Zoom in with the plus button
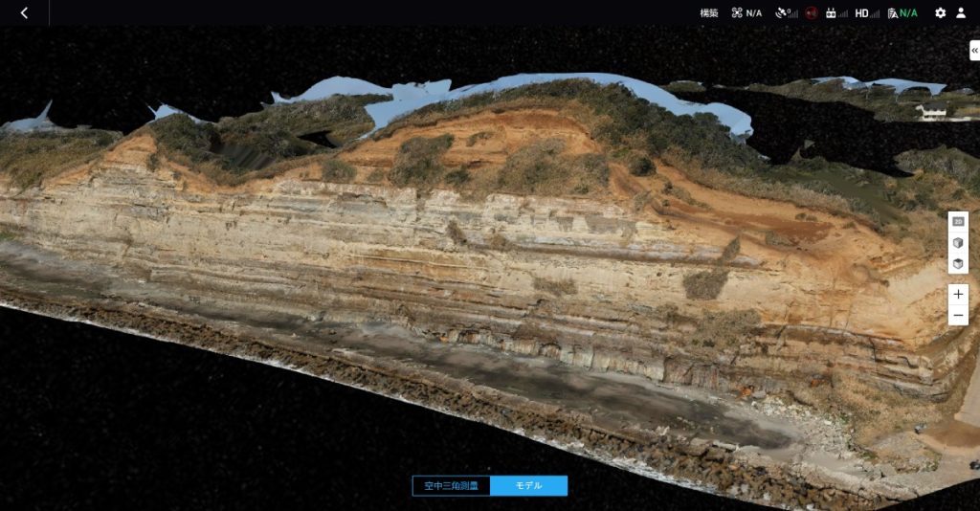 958,294
